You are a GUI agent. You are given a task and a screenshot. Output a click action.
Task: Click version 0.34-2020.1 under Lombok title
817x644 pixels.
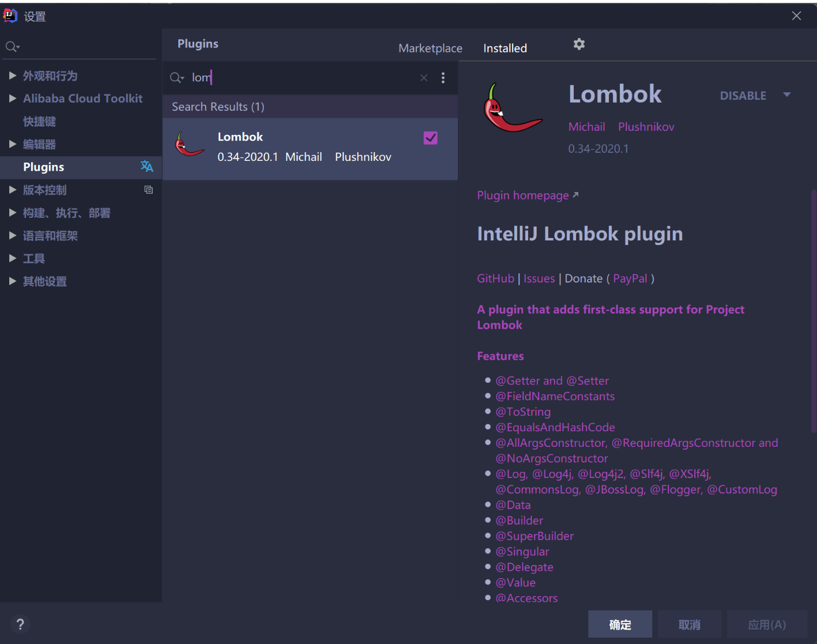[x=598, y=149]
